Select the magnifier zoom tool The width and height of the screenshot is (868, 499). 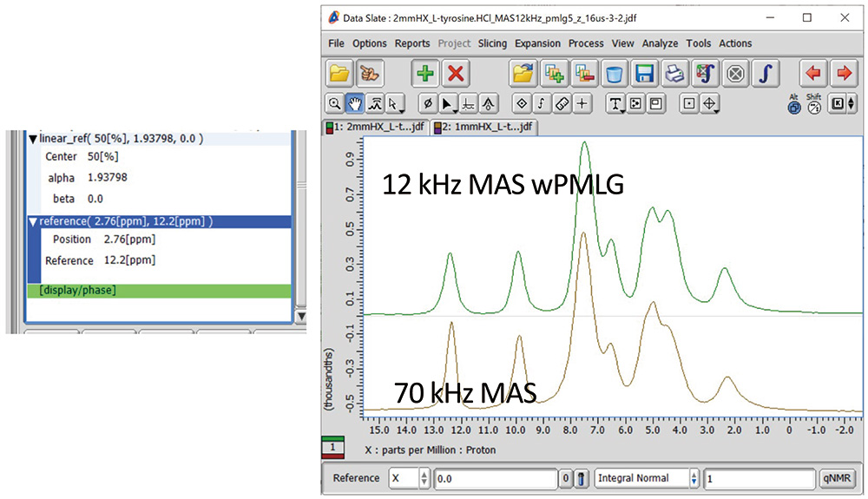click(334, 103)
